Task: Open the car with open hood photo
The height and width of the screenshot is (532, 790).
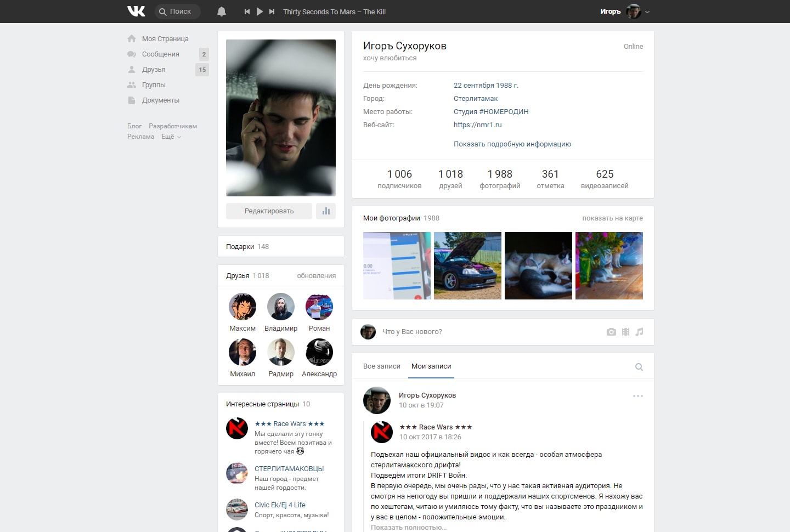Action: [x=467, y=265]
